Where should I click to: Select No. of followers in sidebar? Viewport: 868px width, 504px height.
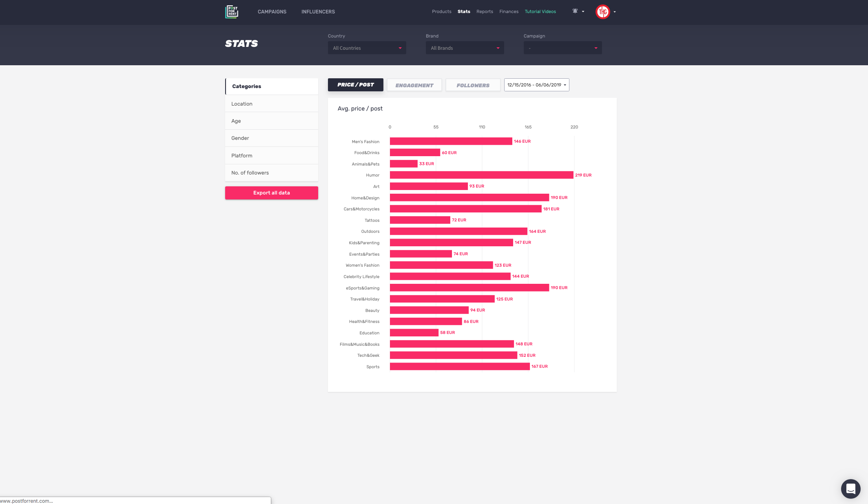272,173
